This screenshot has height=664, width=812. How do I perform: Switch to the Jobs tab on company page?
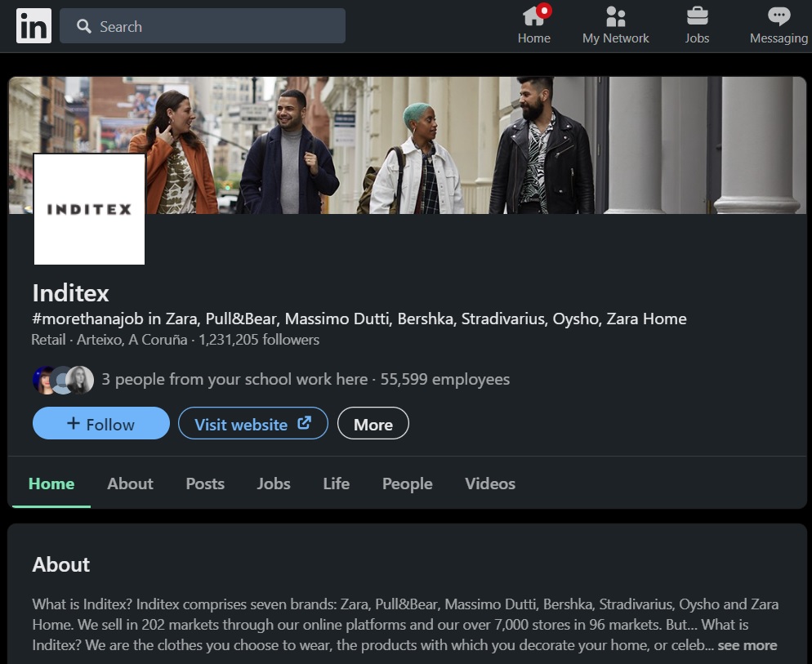coord(274,484)
